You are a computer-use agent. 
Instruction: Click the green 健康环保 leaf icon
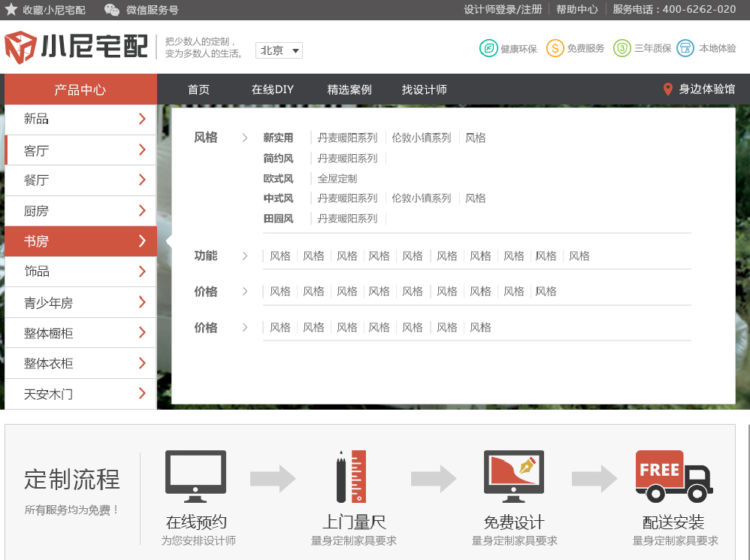pos(488,48)
